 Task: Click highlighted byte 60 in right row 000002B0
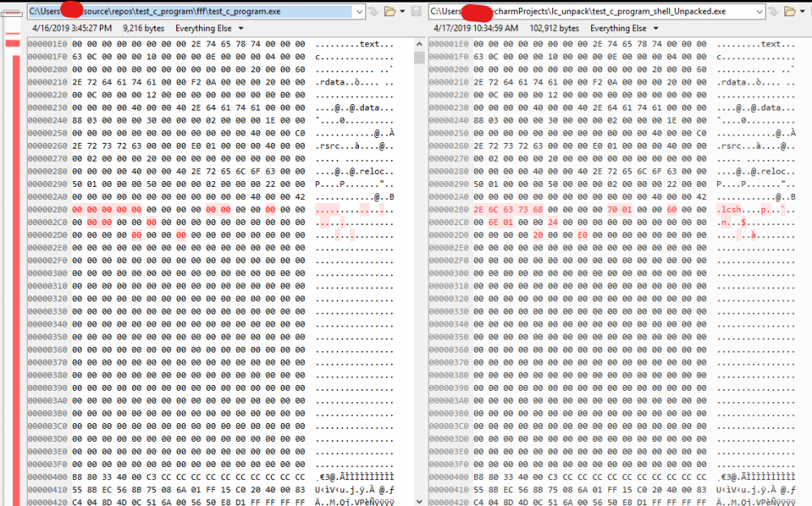672,210
